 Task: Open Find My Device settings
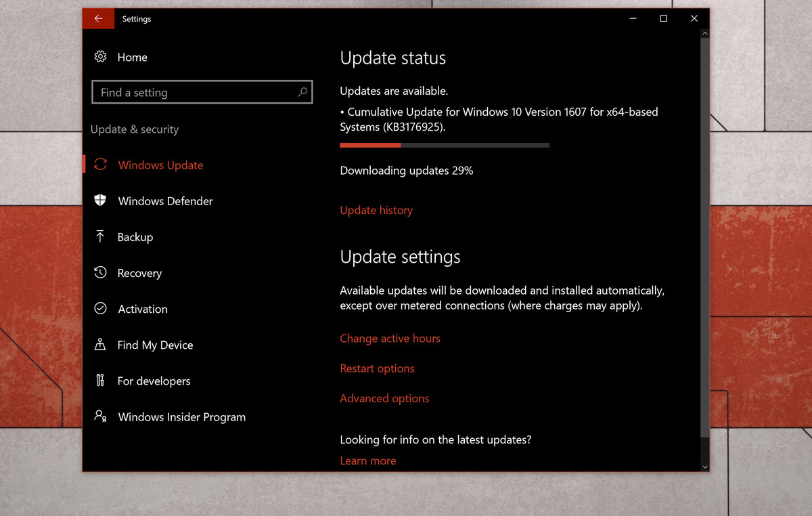tap(155, 345)
